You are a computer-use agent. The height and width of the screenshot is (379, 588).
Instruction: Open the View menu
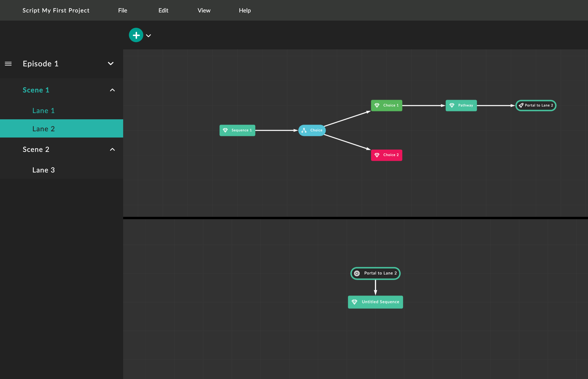pyautogui.click(x=204, y=10)
